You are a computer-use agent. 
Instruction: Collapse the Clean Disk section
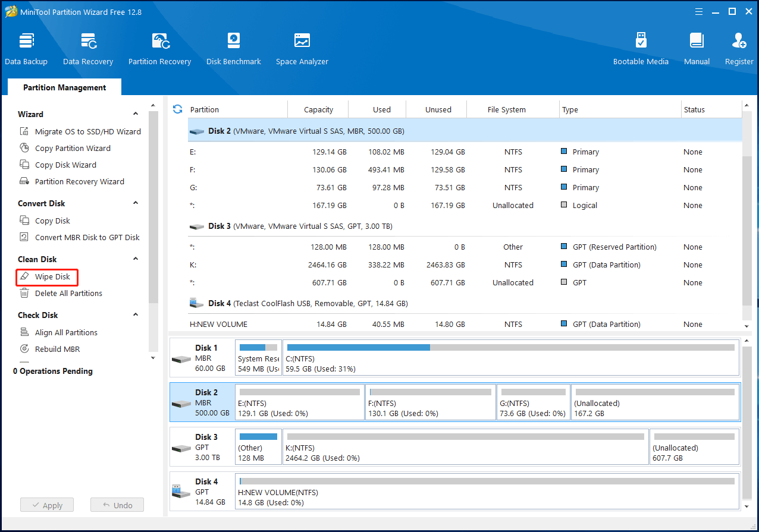coord(136,259)
